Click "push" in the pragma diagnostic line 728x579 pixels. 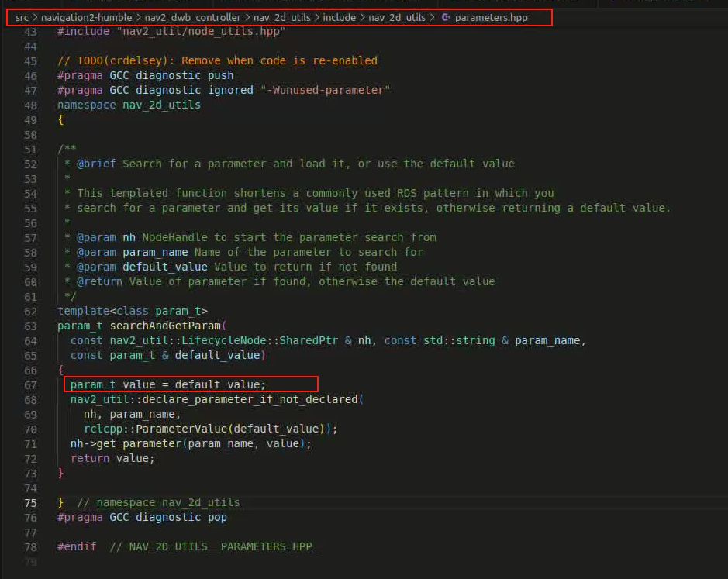click(220, 76)
